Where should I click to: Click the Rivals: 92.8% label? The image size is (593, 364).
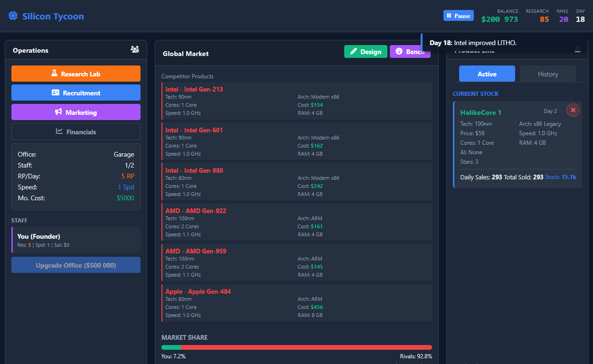click(x=416, y=356)
